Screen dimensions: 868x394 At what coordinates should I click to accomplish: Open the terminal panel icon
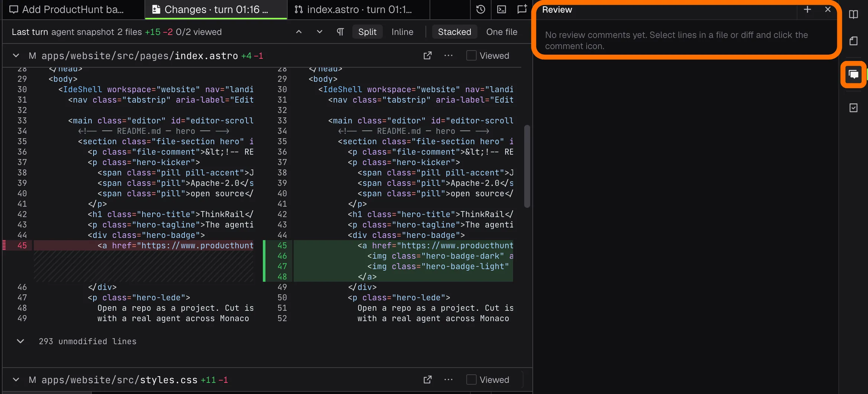point(502,9)
